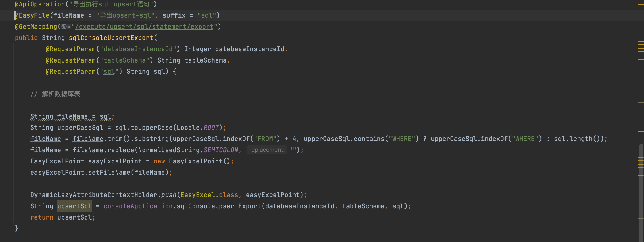Place the cursor on the @EasyFile annotation

click(32, 15)
